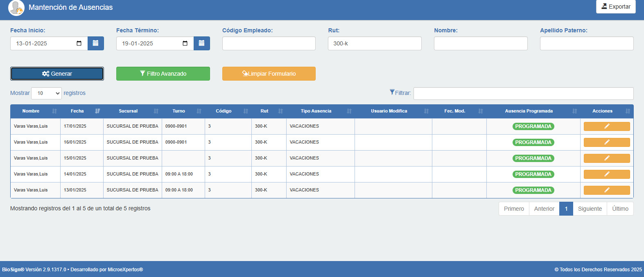
Task: Open the blue calendar button for Fecha Inicio
Action: click(95, 43)
